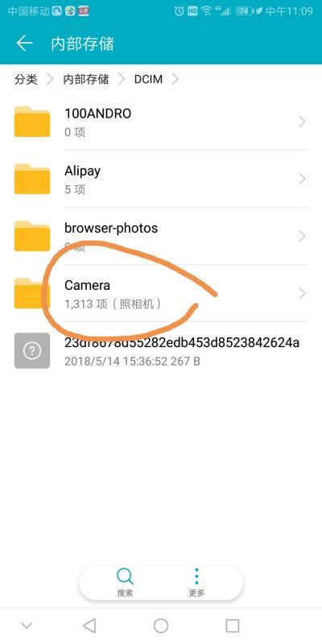Open the search magnifier icon
Viewport: 322px width, 644px height.
click(125, 576)
